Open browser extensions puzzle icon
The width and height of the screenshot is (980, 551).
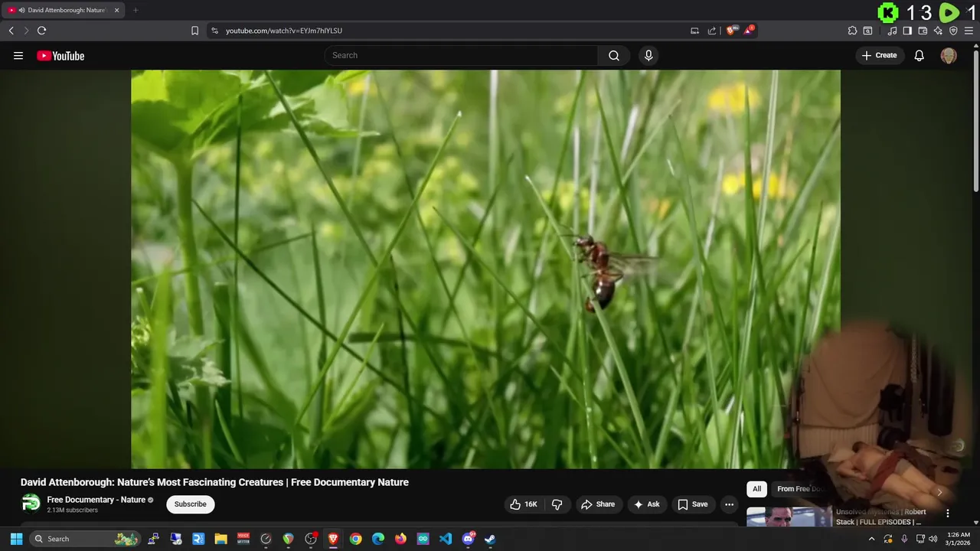click(x=852, y=31)
